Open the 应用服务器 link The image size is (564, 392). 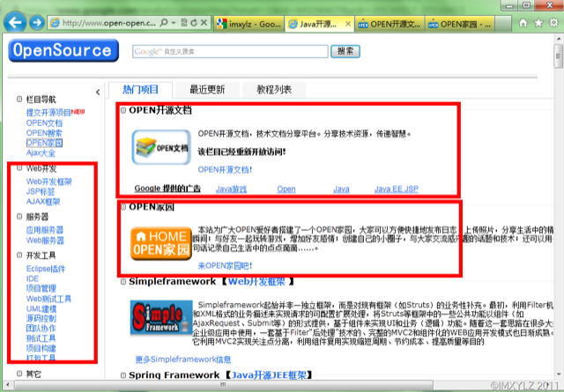tap(45, 230)
